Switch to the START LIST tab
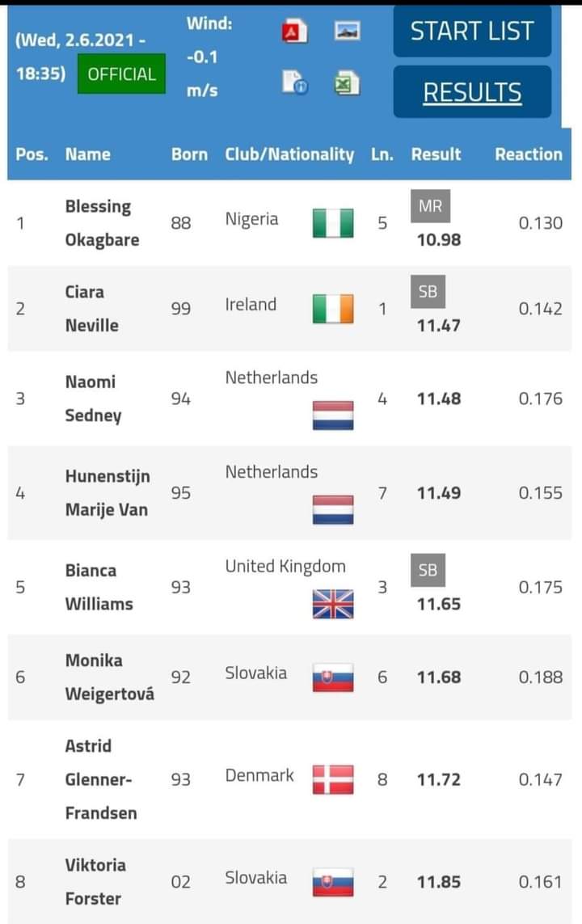Viewport: 582px width, 924px height. (472, 32)
